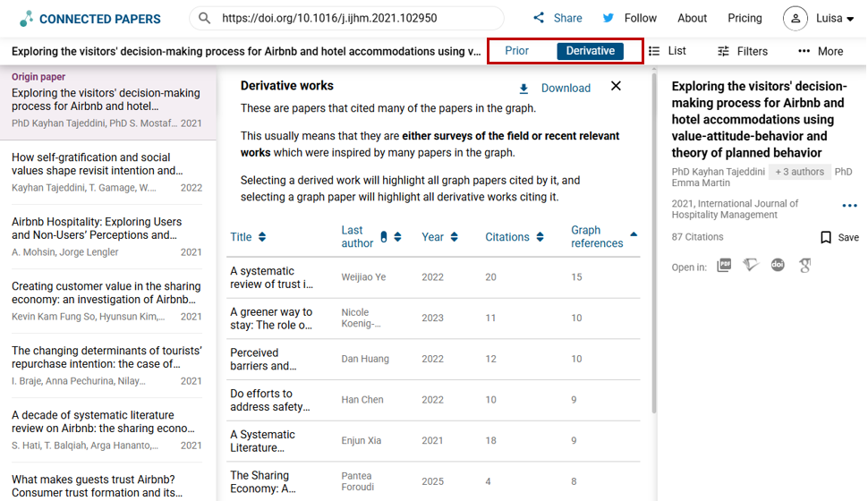Screen dimensions: 868x501
Task: Click the search magnifier icon
Action: [205, 18]
